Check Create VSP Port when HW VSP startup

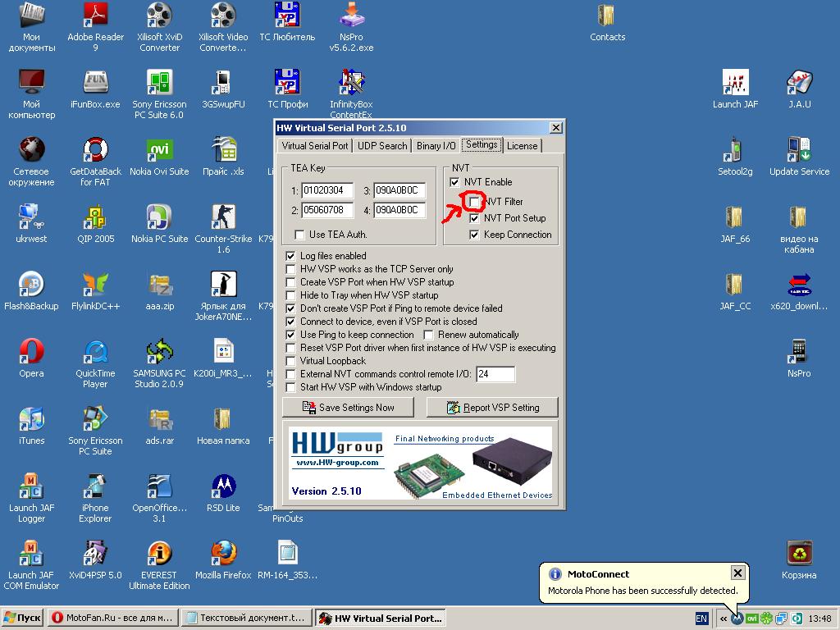(x=290, y=282)
